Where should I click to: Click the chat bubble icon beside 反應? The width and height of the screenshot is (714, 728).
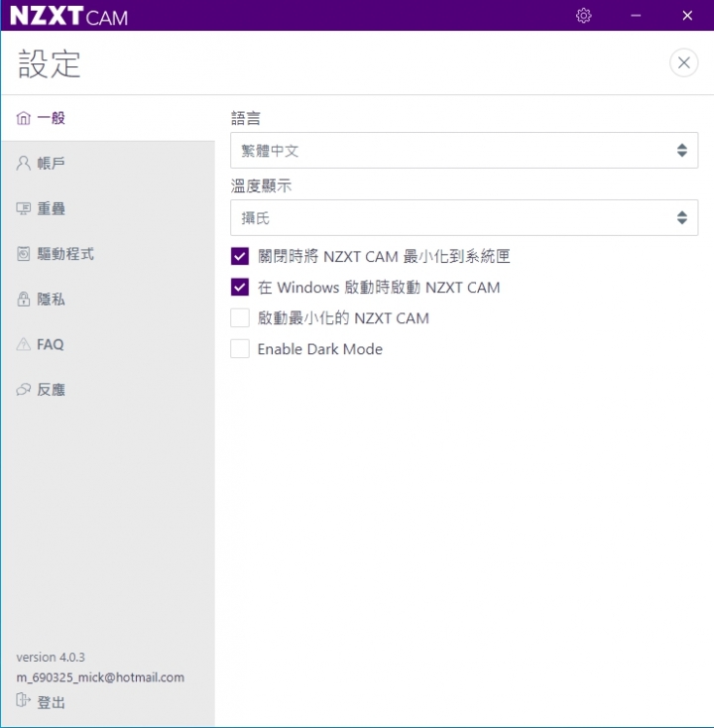click(23, 390)
